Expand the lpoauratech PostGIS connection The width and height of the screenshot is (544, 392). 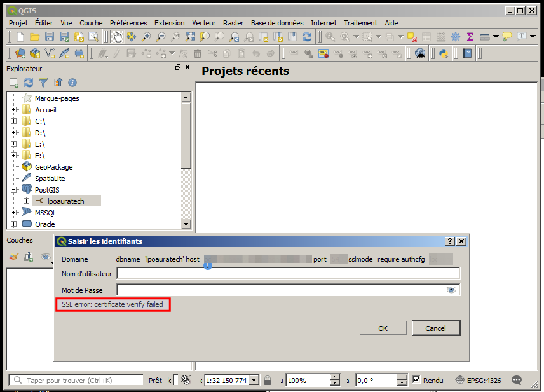(x=26, y=201)
